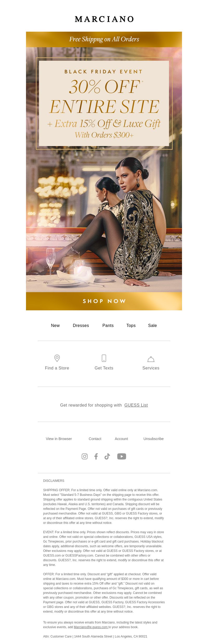Click the Marciano@e.guess.com email address link
This screenshot has width=208, height=644.
tap(91, 627)
